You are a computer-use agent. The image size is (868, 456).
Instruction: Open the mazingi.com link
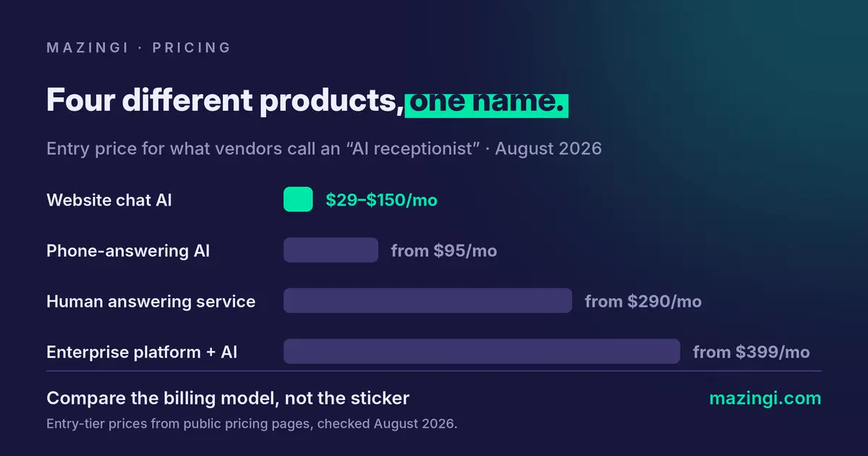(765, 398)
